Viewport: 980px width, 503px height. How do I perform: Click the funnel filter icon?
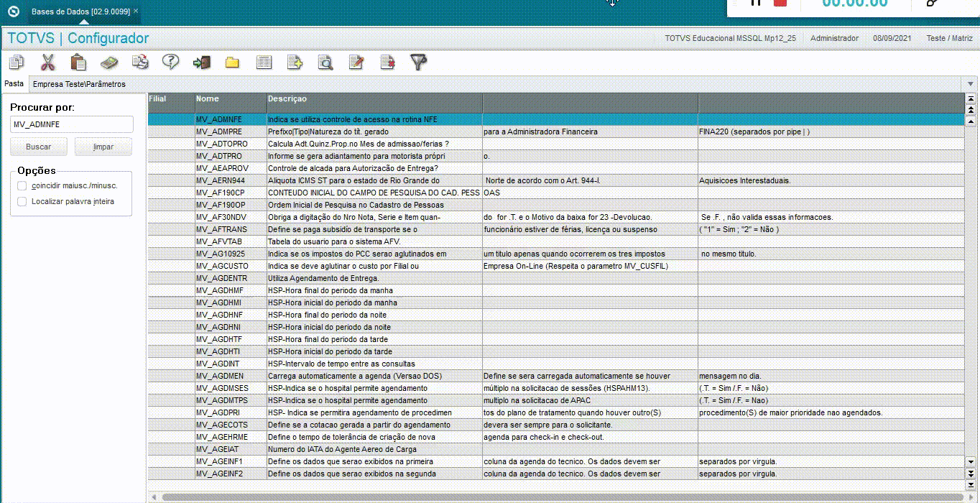pos(419,63)
